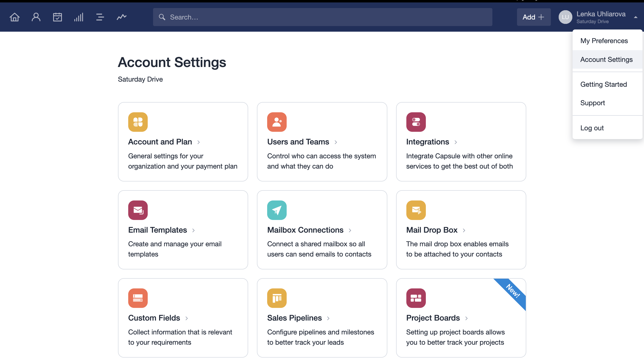
Task: Open the Projects list icon
Action: click(100, 17)
